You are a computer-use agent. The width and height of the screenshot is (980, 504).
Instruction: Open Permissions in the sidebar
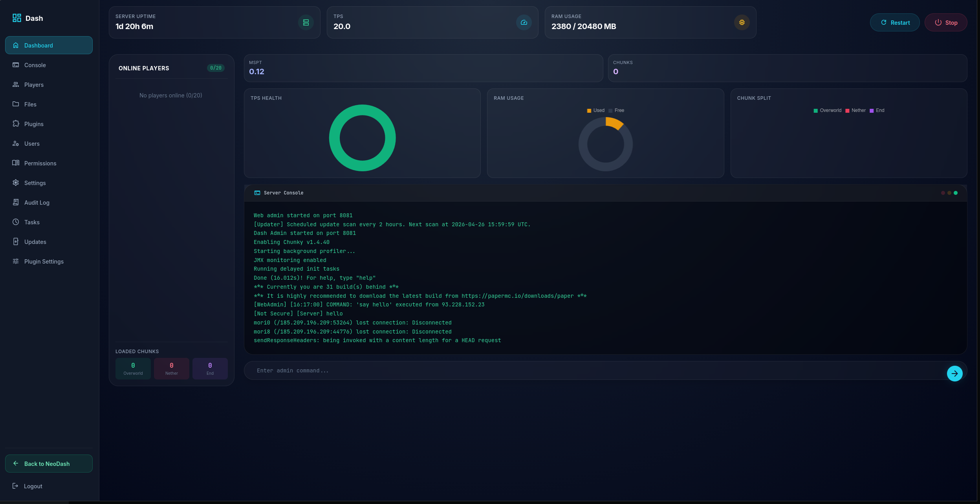click(49, 163)
